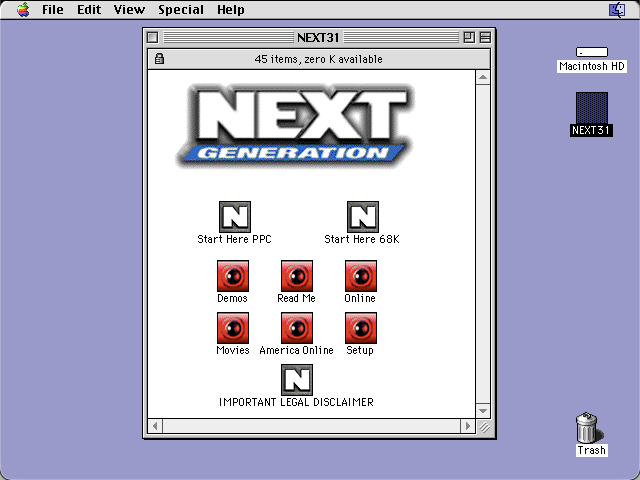This screenshot has height=480, width=640.
Task: Select the Demos folder icon
Action: [233, 276]
